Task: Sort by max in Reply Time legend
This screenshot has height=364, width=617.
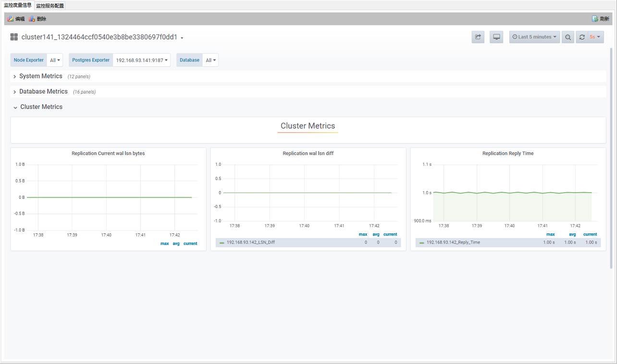Action: [550, 234]
